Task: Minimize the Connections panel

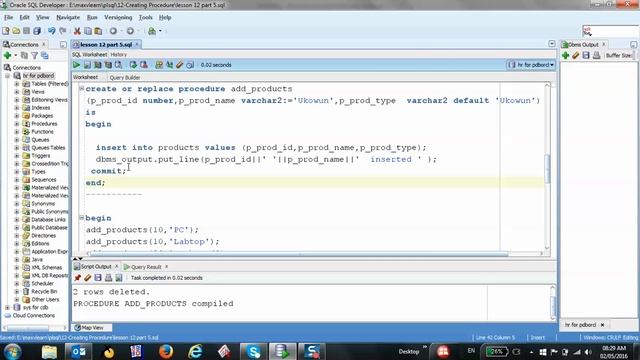Action: click(x=63, y=44)
